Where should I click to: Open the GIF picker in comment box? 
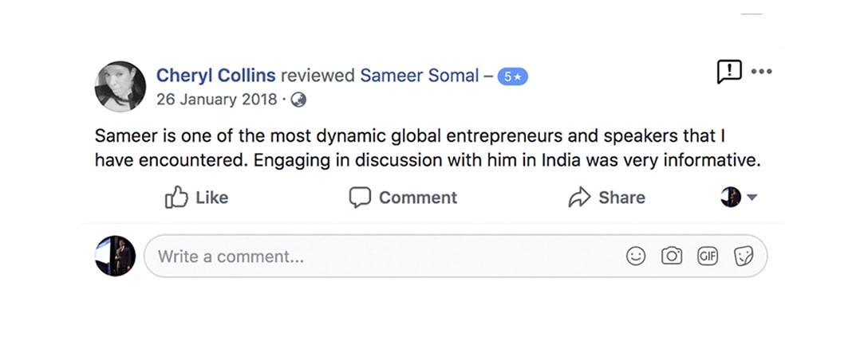click(x=708, y=256)
